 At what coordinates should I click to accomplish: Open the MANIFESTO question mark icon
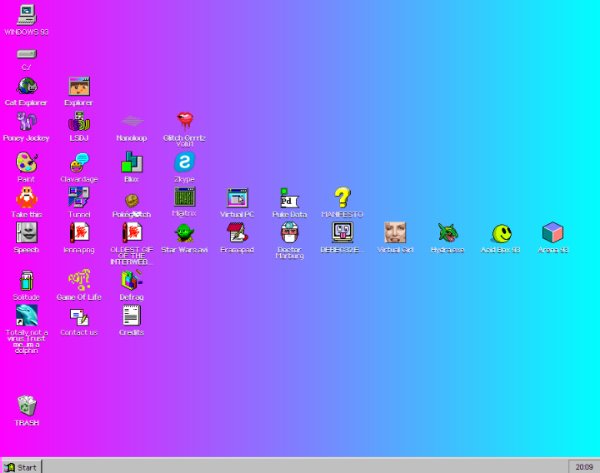point(342,197)
